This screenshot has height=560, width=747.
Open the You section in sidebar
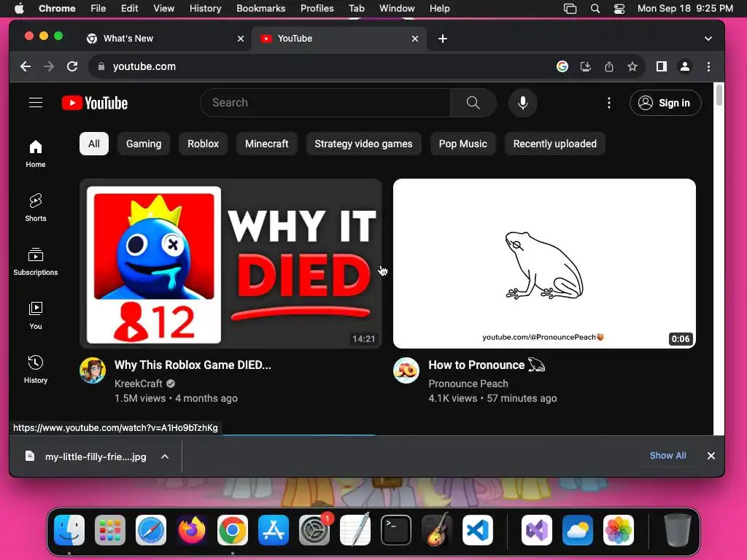36,315
